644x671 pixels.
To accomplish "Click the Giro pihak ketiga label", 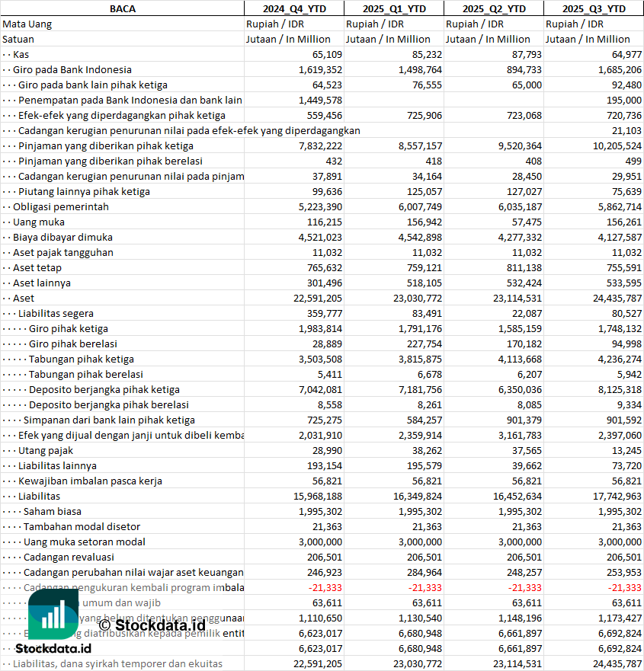I will [69, 329].
